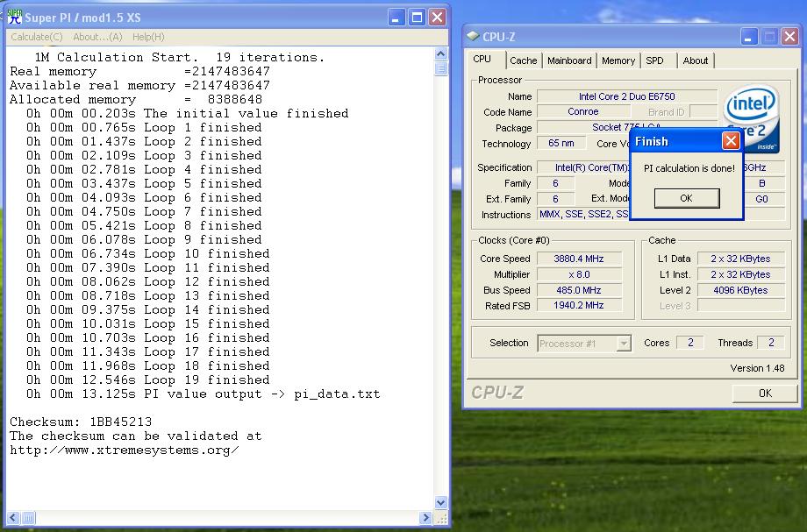Click the Loop 10 finished line

click(x=148, y=254)
